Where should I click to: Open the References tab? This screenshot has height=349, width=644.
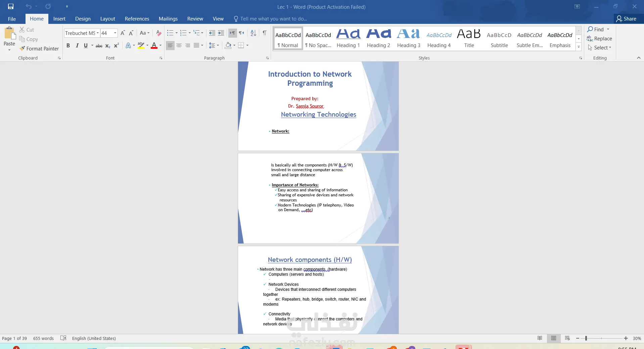[137, 19]
